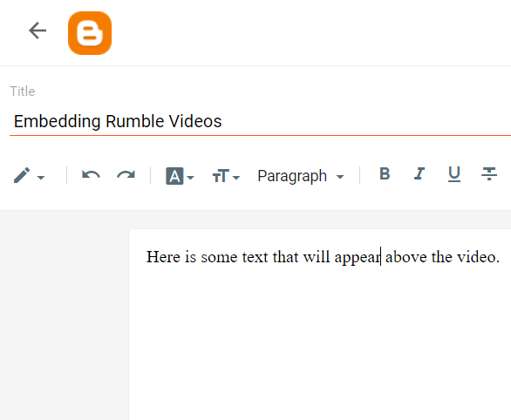
Task: Click into the post body text
Action: coord(323,257)
